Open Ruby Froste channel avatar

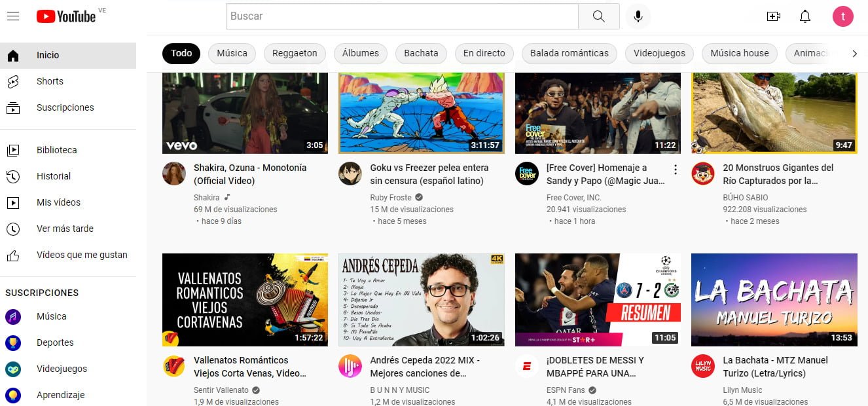(x=350, y=174)
